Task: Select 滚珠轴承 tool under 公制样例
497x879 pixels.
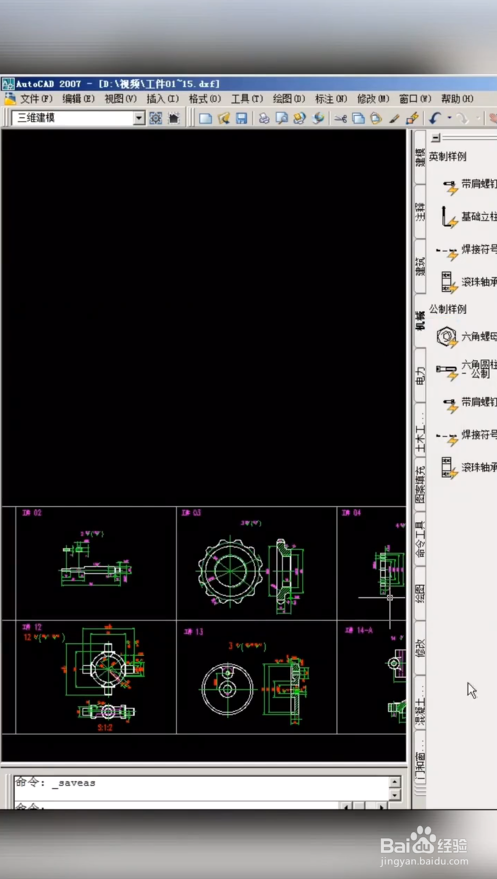Action: 468,468
